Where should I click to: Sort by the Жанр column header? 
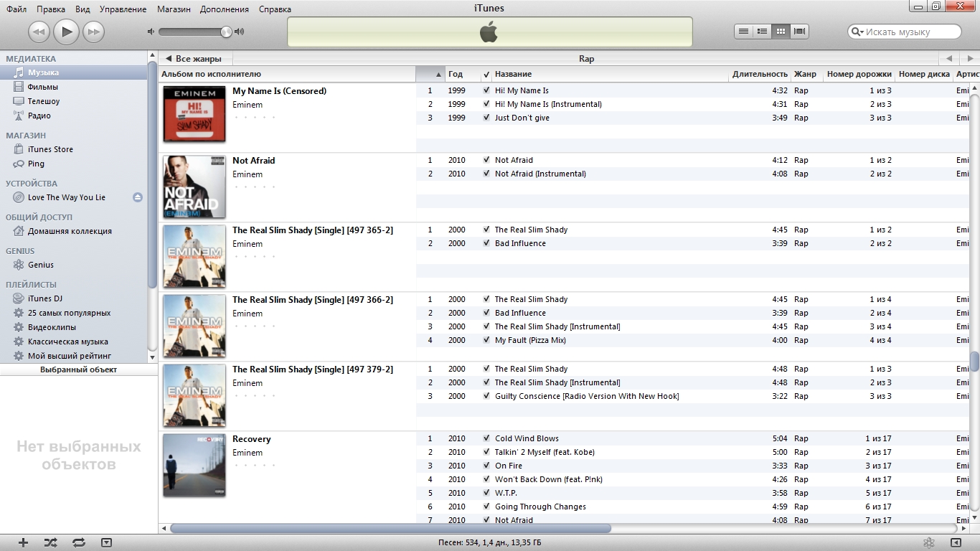(x=806, y=74)
